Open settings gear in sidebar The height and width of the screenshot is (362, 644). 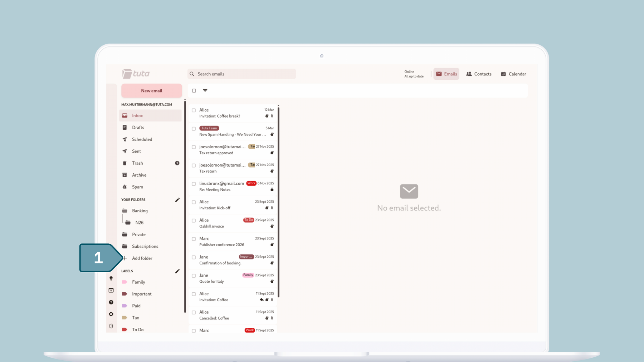tap(111, 314)
